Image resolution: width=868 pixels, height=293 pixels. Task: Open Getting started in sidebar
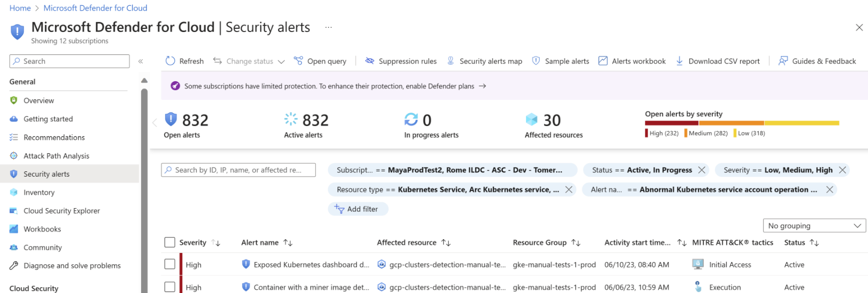(x=48, y=119)
